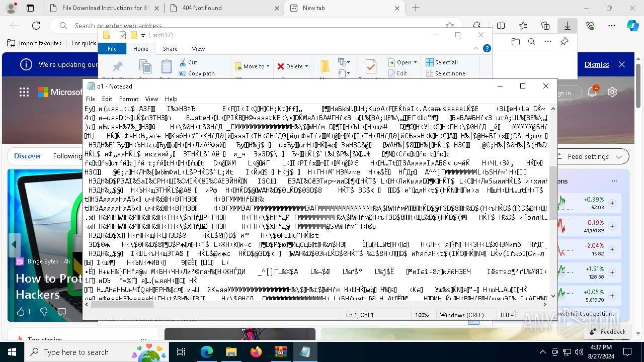
Task: Open Explorer File tab
Action: (112, 49)
